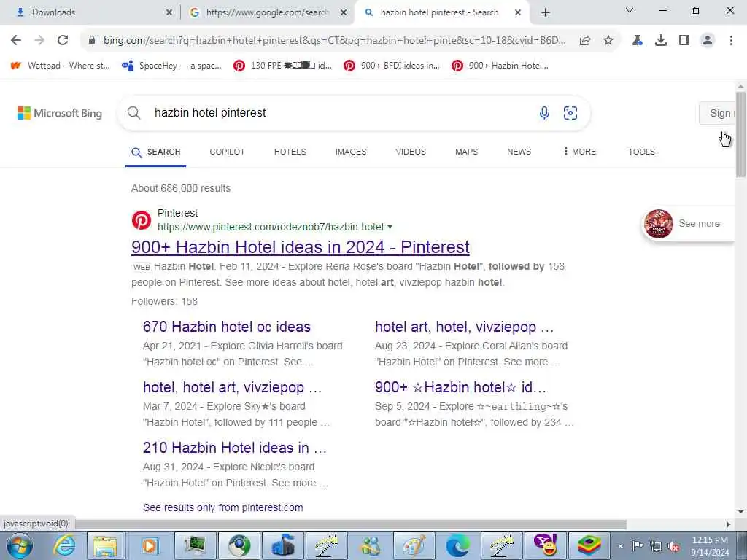The height and width of the screenshot is (560, 747).
Task: Search by voice with the microphone icon
Action: click(544, 113)
